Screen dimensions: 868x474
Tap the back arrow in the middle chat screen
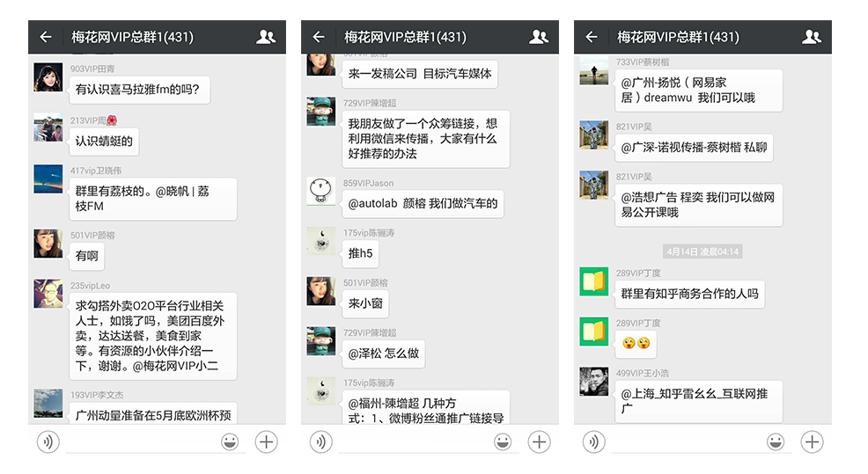(319, 37)
